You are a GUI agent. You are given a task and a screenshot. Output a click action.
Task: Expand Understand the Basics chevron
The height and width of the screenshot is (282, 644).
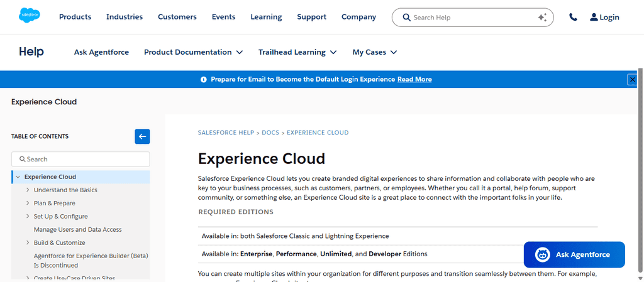(x=28, y=190)
